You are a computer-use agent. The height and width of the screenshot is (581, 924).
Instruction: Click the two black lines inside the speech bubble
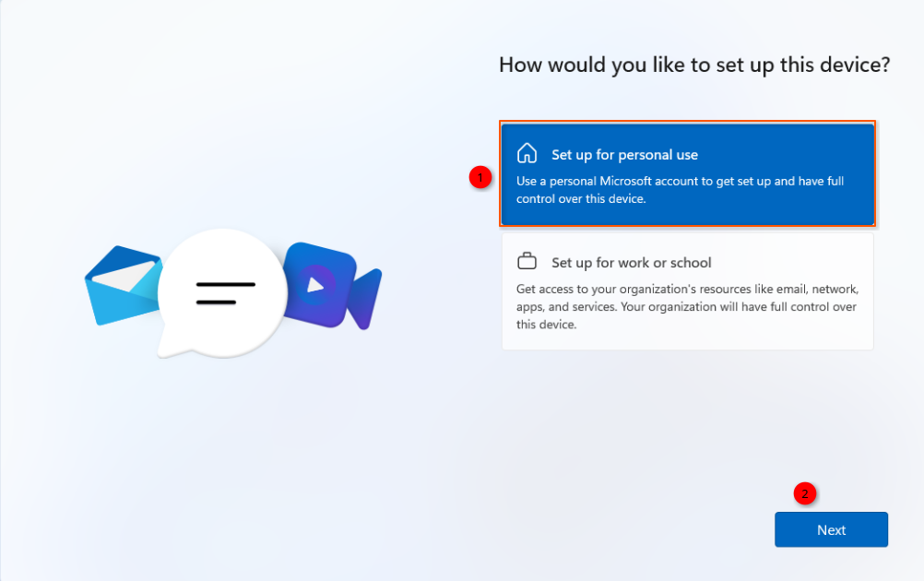224,293
